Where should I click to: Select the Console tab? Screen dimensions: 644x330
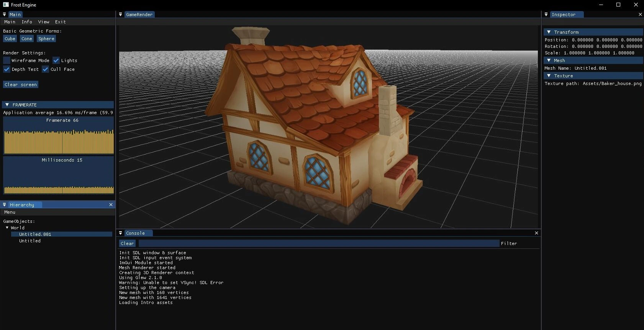[138, 233]
